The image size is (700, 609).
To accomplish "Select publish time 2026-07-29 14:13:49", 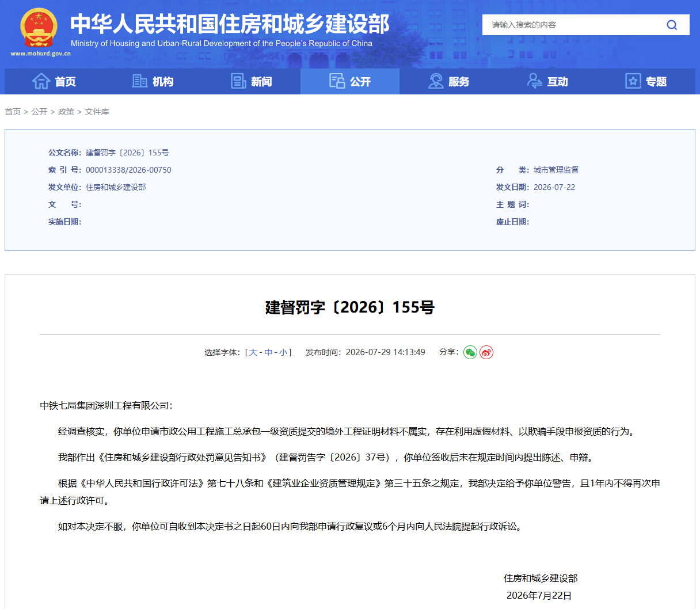I will click(x=385, y=352).
